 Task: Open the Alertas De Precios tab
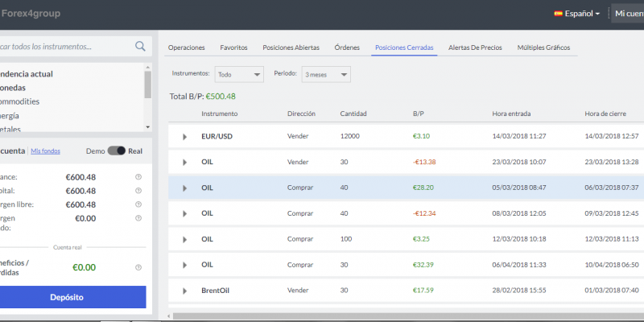tap(477, 48)
